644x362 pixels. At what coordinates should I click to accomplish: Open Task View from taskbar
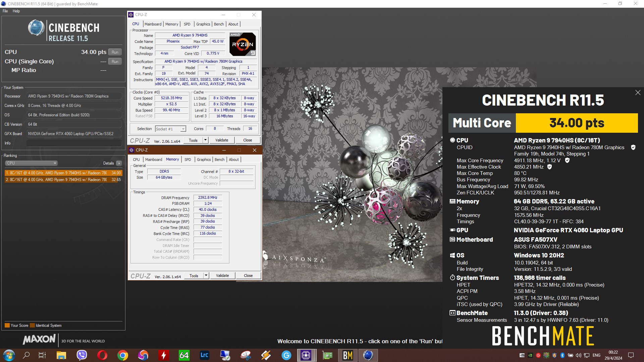tap(42, 355)
